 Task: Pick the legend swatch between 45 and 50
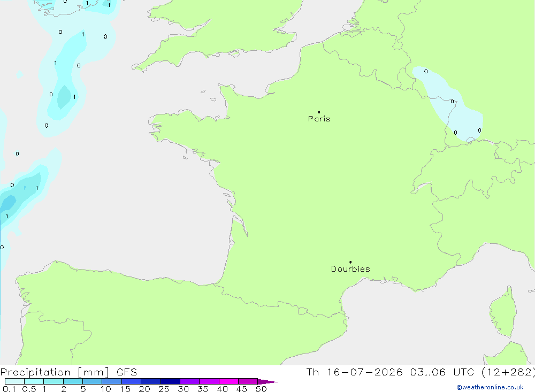pos(248,381)
